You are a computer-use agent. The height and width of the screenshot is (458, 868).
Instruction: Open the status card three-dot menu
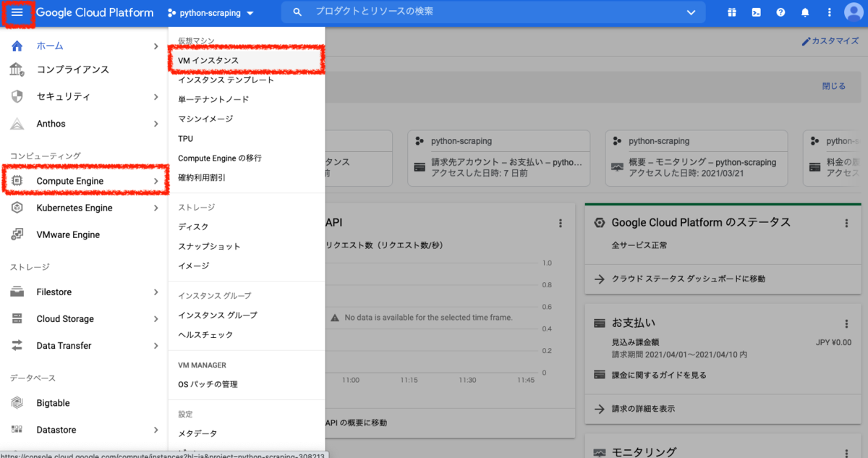coord(847,224)
